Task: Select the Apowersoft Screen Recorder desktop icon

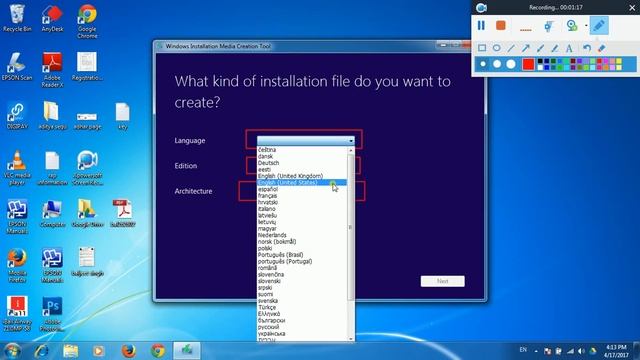Action: [x=87, y=168]
